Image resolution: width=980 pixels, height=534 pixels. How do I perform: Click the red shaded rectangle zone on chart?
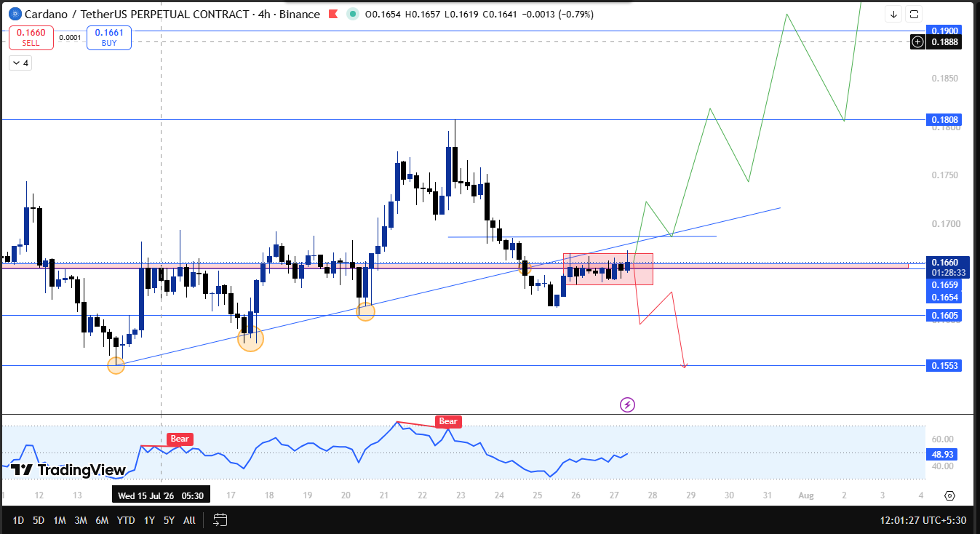click(608, 269)
